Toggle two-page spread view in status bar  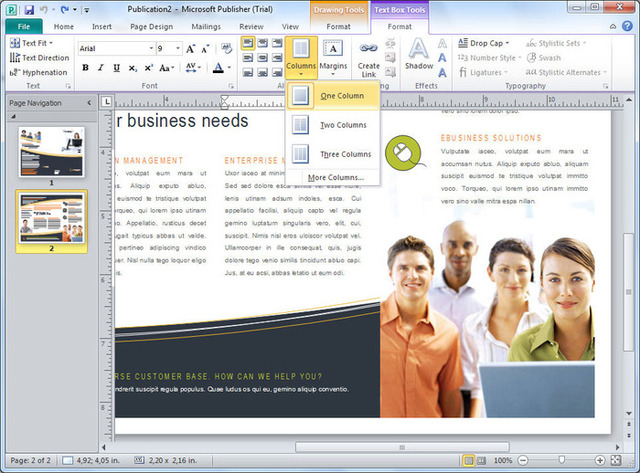click(482, 461)
